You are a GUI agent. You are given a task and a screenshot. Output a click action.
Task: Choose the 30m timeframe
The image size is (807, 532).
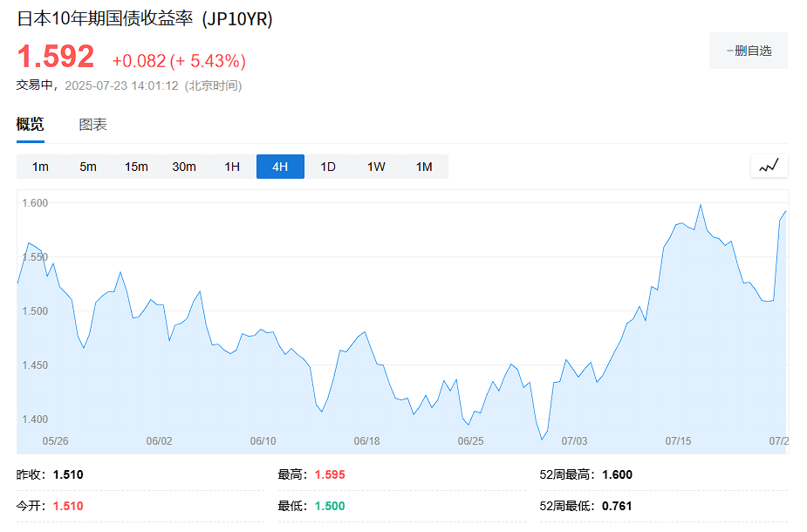[184, 167]
